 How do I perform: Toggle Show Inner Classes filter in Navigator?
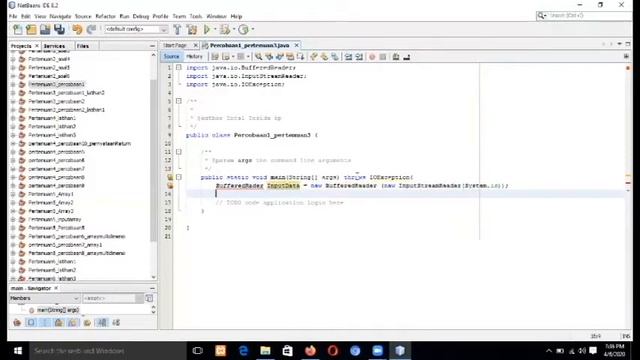[x=73, y=322]
